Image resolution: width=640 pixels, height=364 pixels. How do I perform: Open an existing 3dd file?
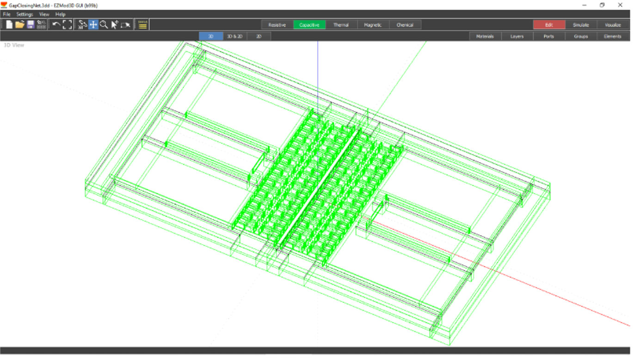coord(19,24)
